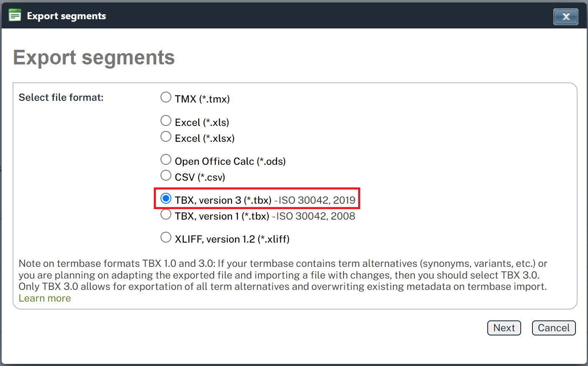The image size is (588, 366).
Task: Switch to the TBX version 1 radio button
Action: coord(166,215)
